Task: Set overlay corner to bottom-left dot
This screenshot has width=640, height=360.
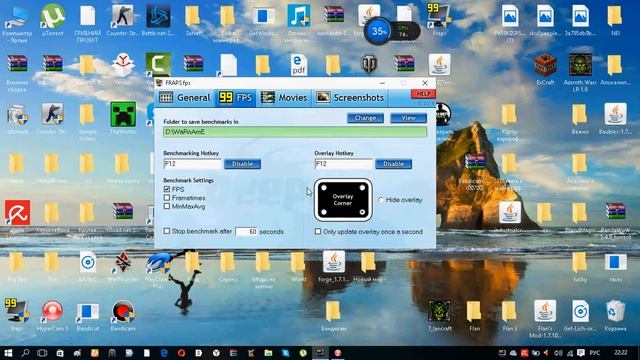Action: coord(324,212)
